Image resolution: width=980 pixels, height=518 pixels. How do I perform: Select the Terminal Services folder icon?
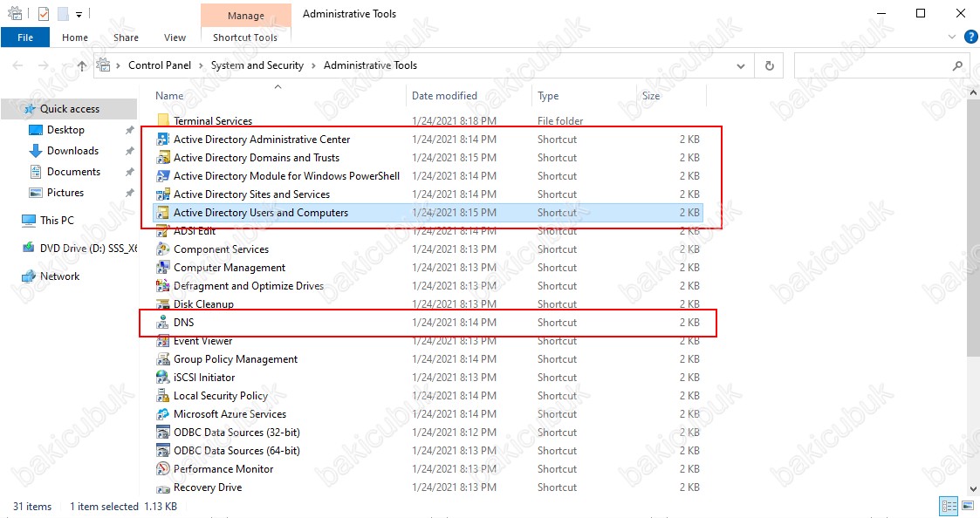162,120
